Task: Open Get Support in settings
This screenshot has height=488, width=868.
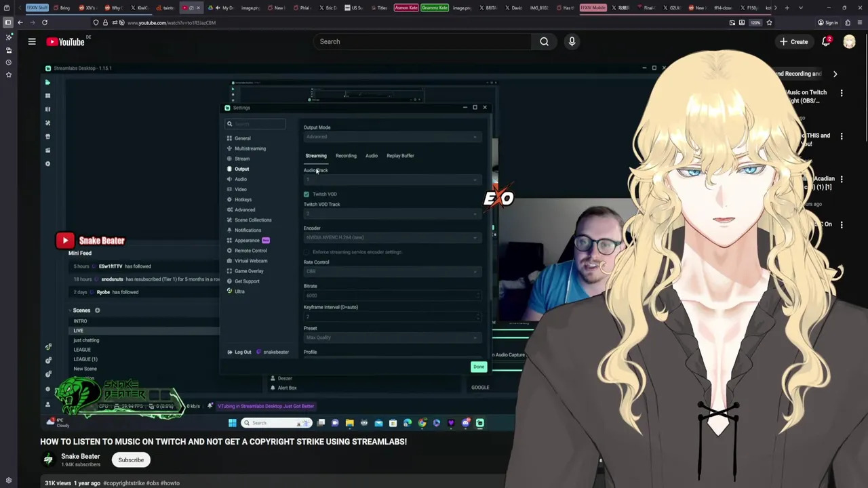Action: (x=246, y=281)
